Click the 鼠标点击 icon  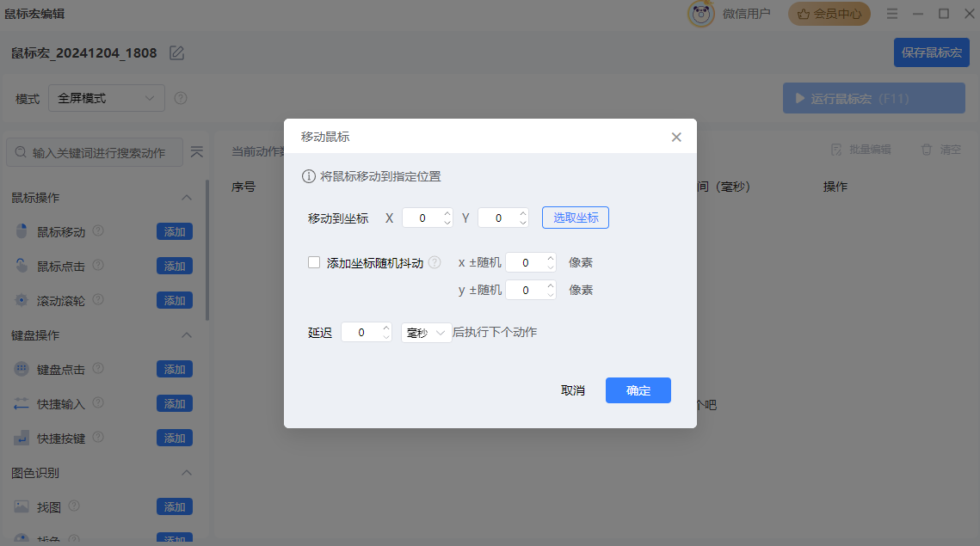click(x=22, y=266)
